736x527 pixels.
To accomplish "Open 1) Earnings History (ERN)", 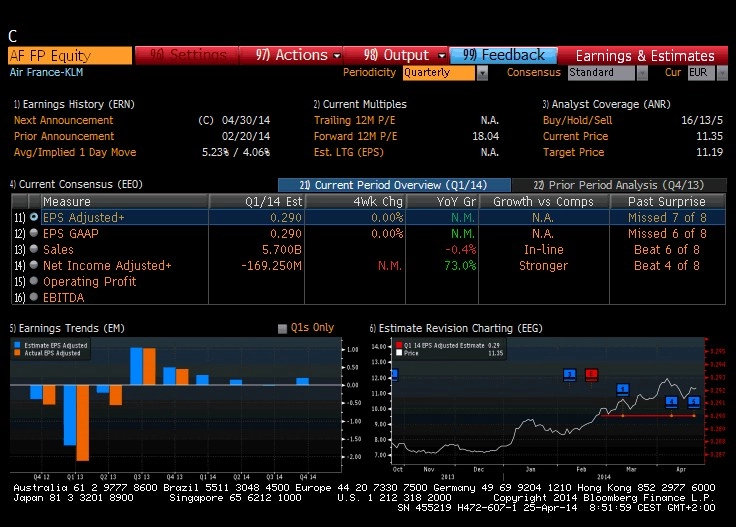I will (74, 104).
